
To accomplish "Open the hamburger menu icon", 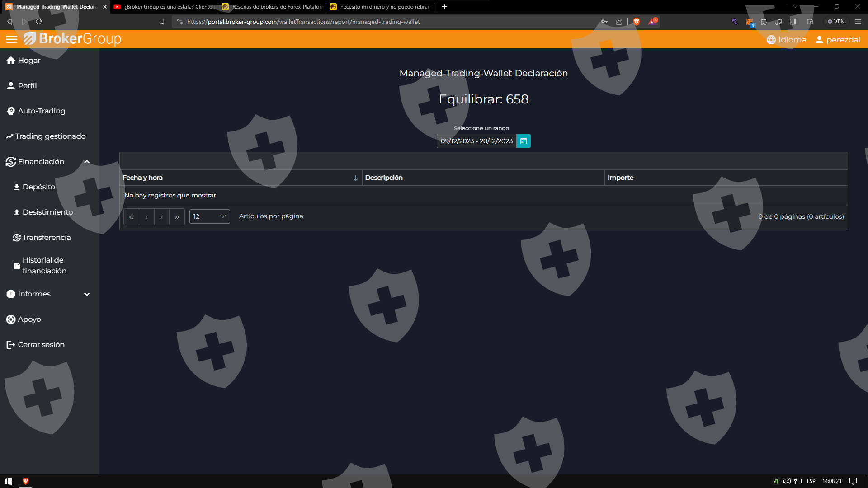I will (x=12, y=40).
